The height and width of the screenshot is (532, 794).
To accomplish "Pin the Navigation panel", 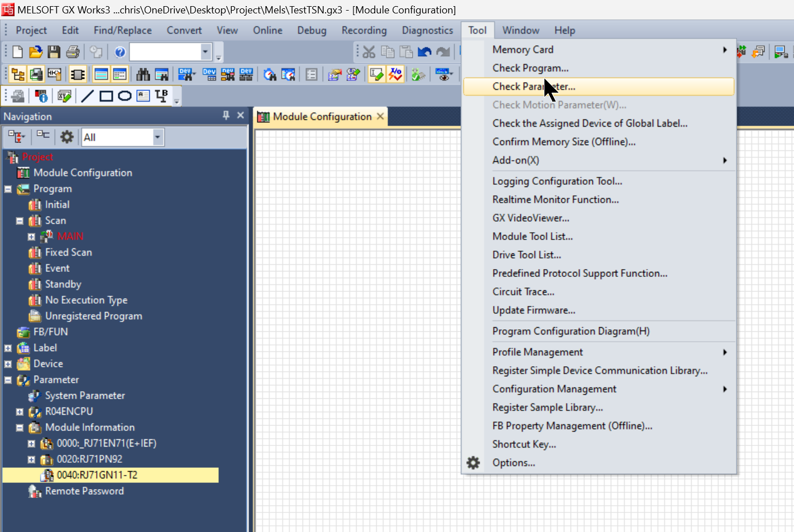I will 226,115.
